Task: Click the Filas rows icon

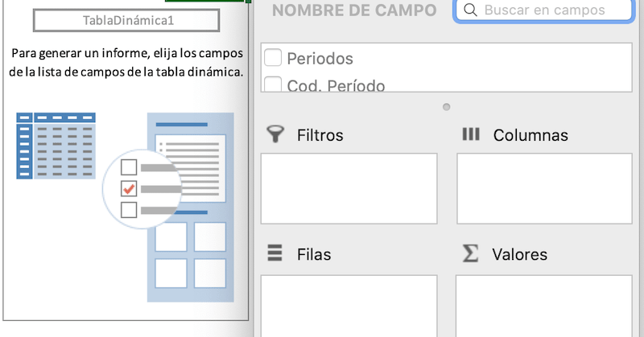Action: pos(275,253)
